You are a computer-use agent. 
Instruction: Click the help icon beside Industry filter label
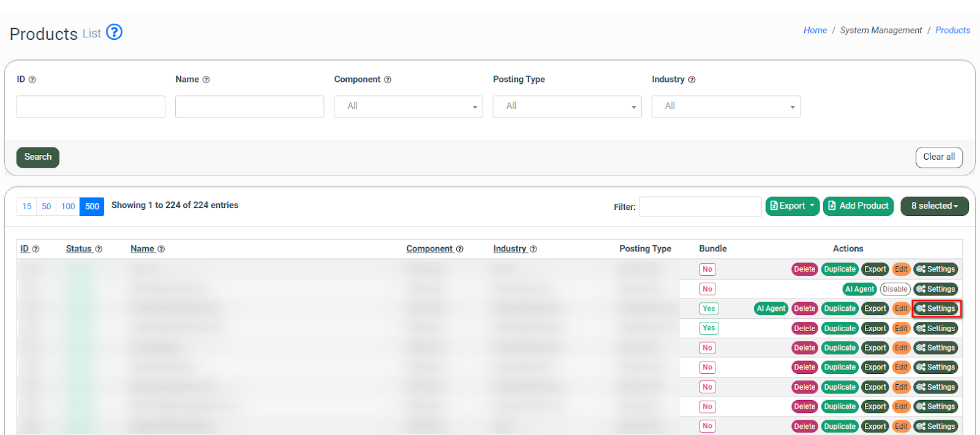coord(692,80)
